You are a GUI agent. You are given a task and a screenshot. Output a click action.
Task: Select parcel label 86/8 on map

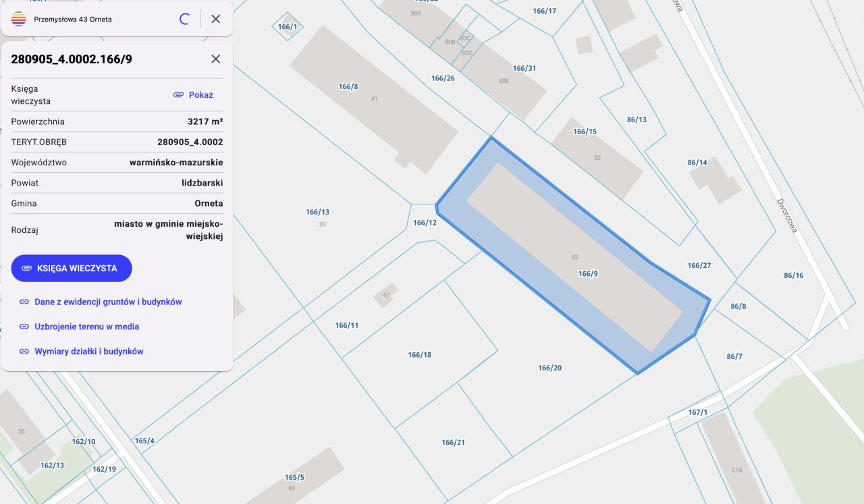point(738,306)
